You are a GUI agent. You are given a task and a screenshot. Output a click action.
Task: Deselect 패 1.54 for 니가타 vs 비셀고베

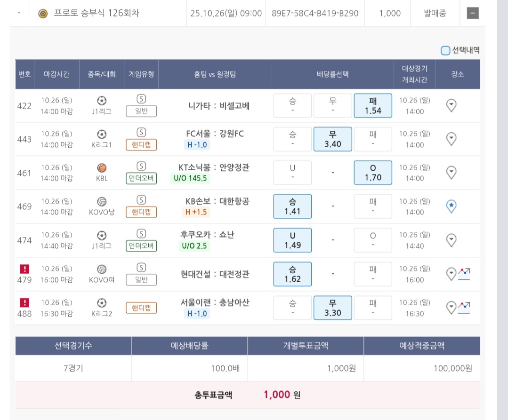coord(372,105)
